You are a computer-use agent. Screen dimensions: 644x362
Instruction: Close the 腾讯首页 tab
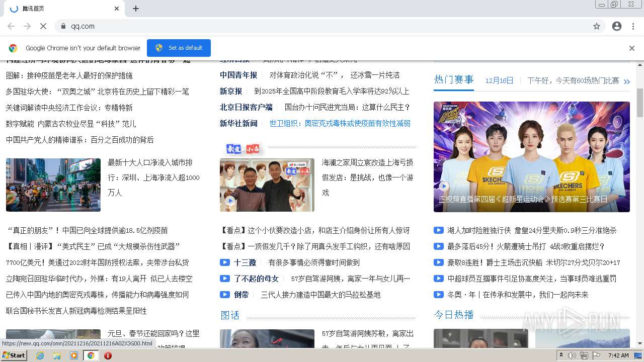coord(117,9)
